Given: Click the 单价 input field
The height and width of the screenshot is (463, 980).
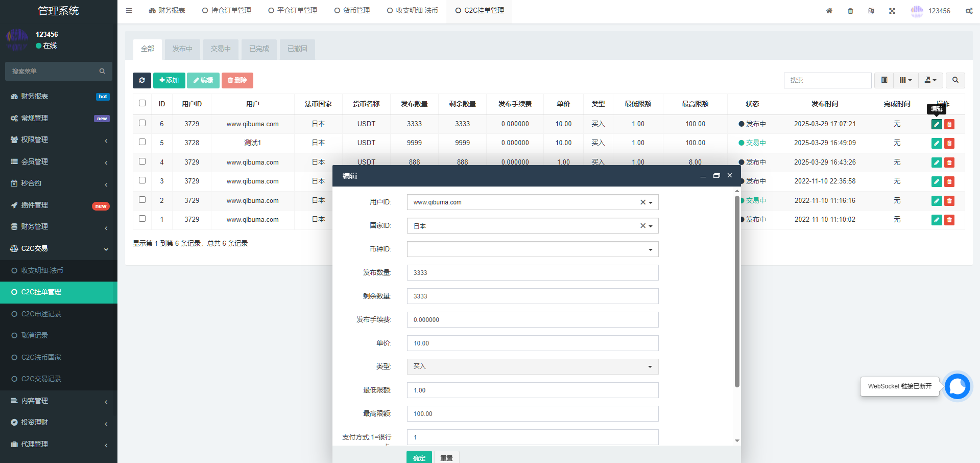Looking at the screenshot, I should (x=532, y=343).
